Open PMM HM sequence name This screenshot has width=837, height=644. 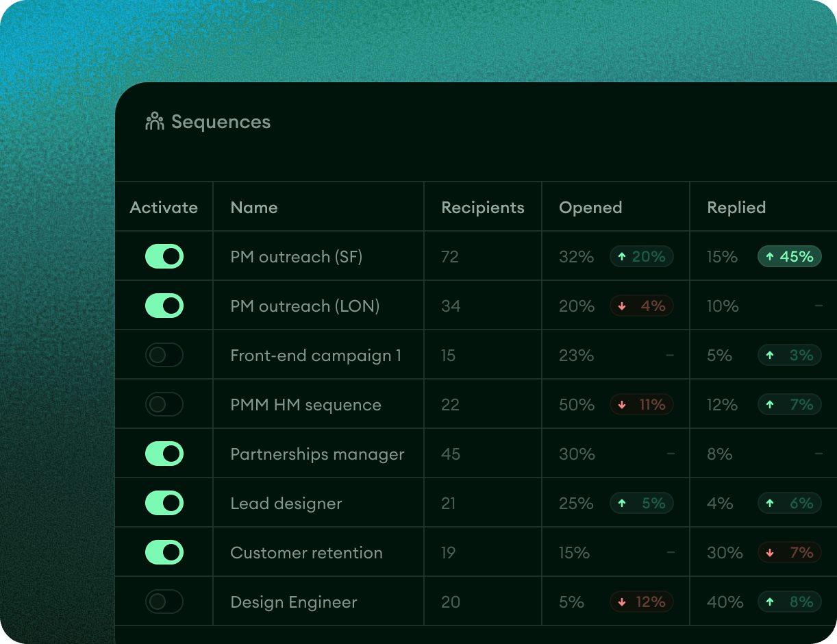point(305,405)
